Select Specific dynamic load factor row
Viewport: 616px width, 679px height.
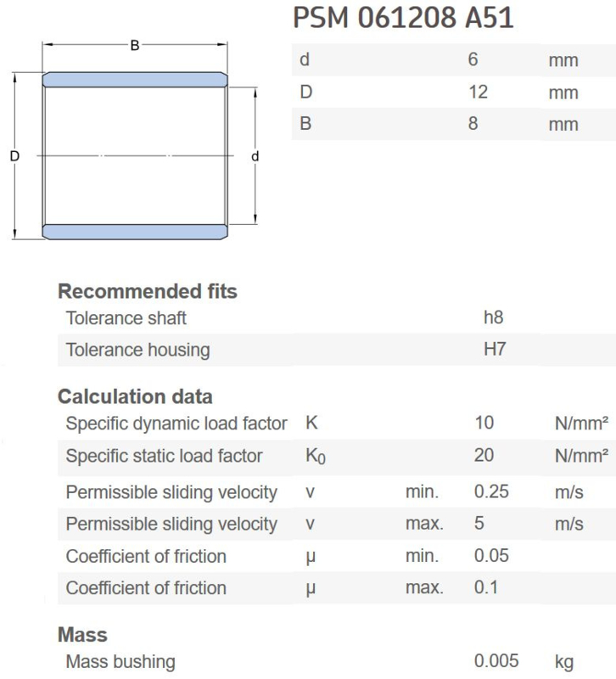click(337, 423)
